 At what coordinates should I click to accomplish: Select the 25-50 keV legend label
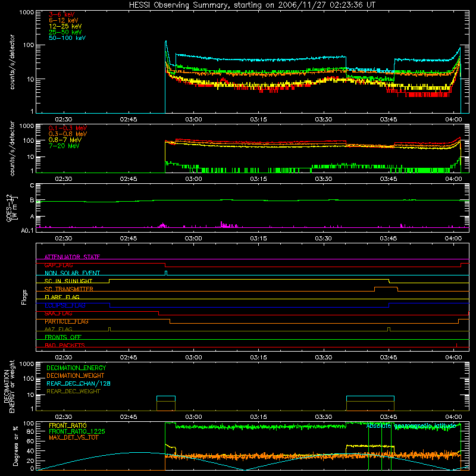[65, 32]
